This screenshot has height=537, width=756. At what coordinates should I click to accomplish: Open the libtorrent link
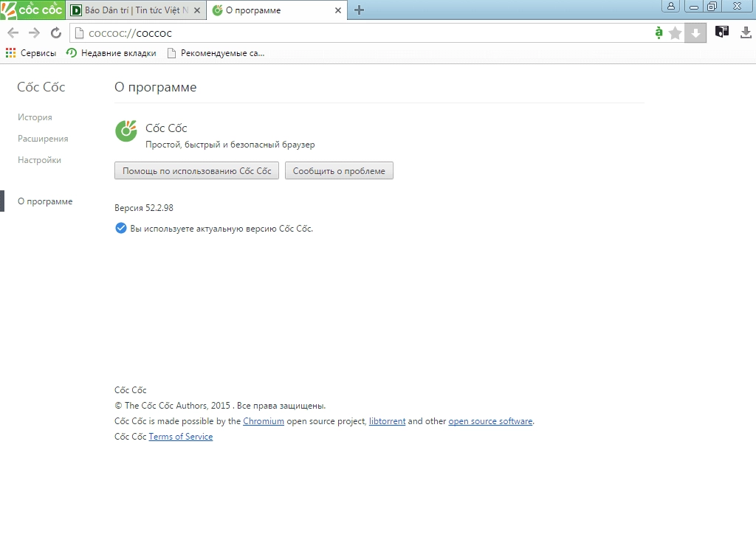pos(387,421)
